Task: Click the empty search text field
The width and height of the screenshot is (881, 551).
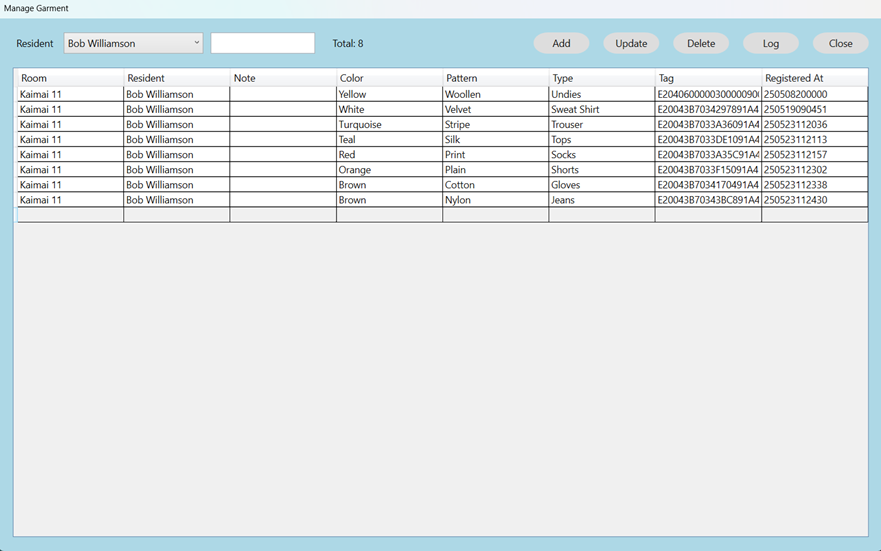Action: click(262, 44)
